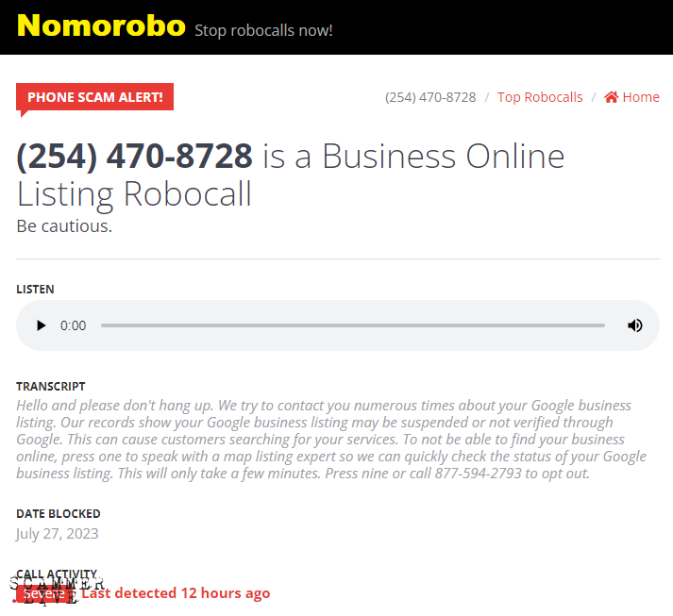
Task: Click the TRANSCRIPT section label
Action: (x=51, y=387)
